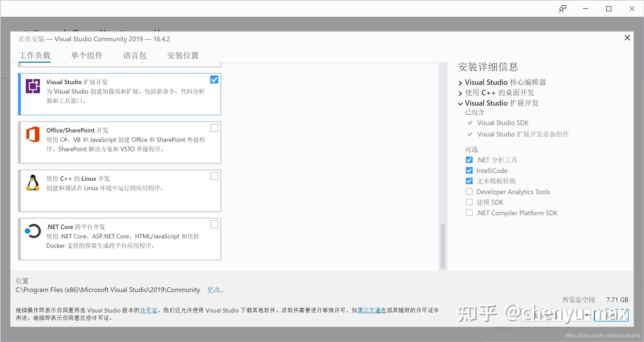Image resolution: width=644 pixels, height=342 pixels.
Task: Open the feedback icon in the title bar
Action: (x=562, y=9)
